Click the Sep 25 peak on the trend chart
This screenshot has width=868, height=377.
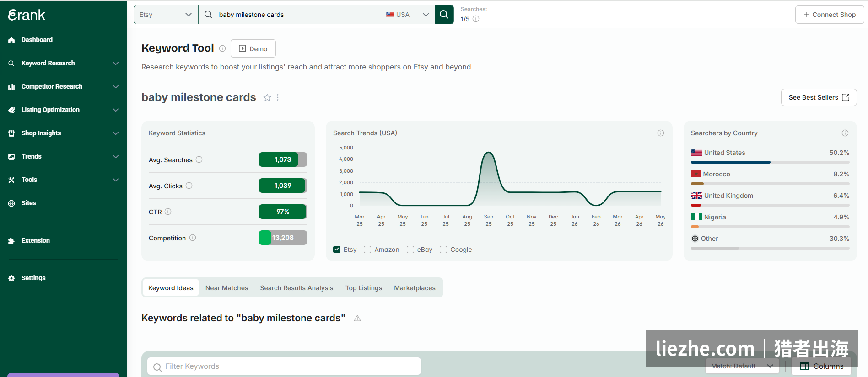tap(489, 153)
